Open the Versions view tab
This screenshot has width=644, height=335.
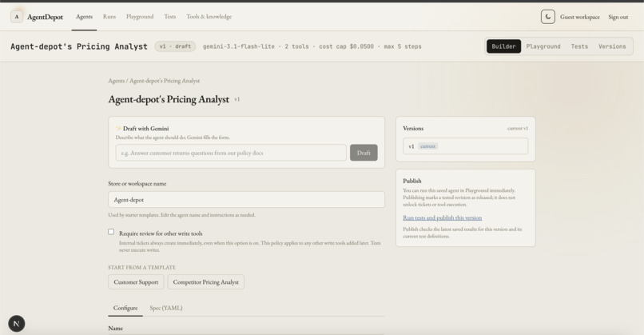click(612, 46)
